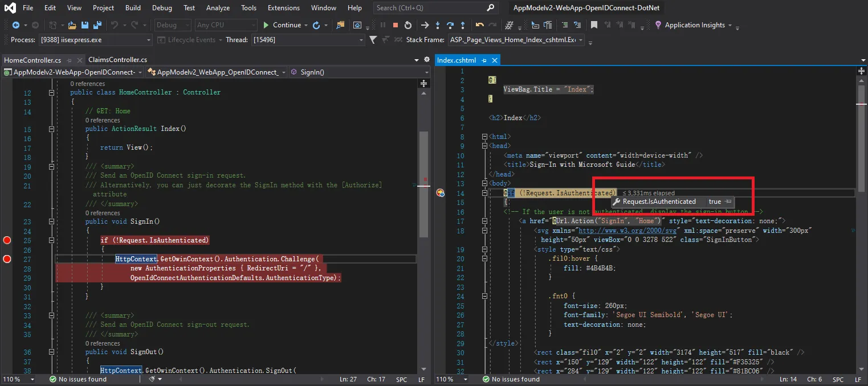
Task: Click the Save All icon
Action: point(97,25)
